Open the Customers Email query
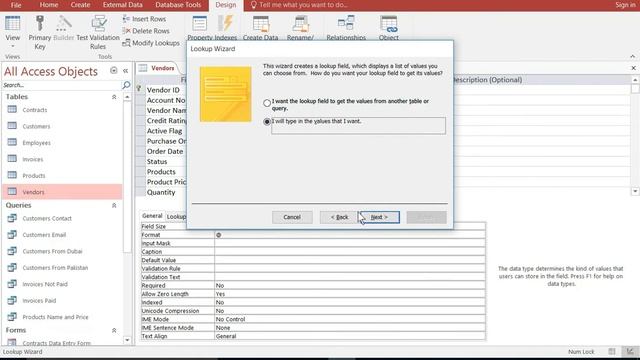This screenshot has width=640, height=360. coord(44,235)
